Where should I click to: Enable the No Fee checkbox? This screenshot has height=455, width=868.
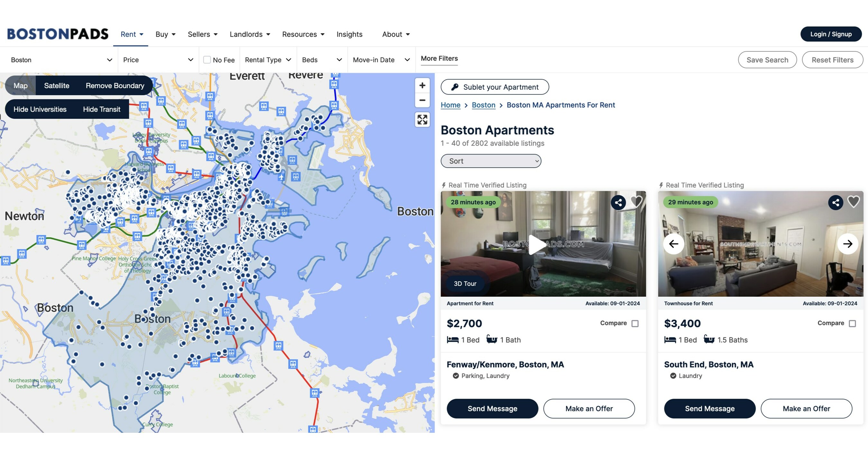(207, 60)
